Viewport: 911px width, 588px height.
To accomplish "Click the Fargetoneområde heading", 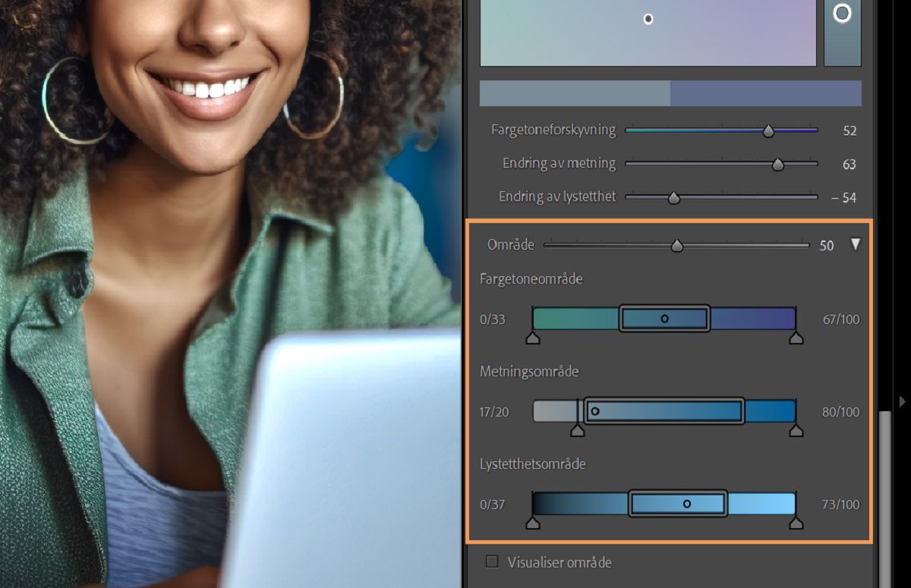I will 531,279.
